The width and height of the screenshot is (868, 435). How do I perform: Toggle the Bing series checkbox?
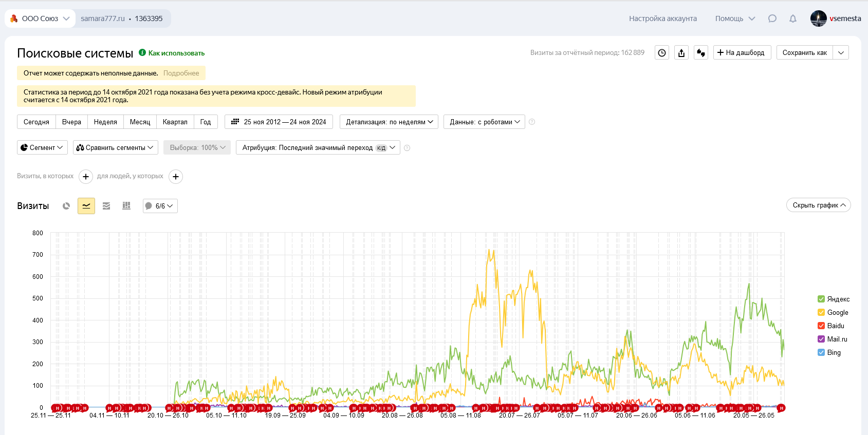tap(821, 352)
